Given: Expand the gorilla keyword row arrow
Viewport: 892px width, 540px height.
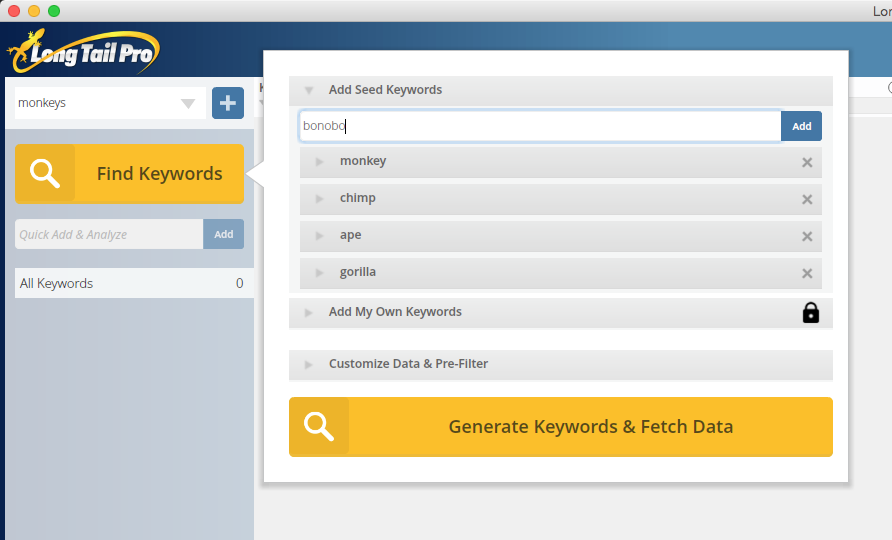Looking at the screenshot, I should point(320,272).
